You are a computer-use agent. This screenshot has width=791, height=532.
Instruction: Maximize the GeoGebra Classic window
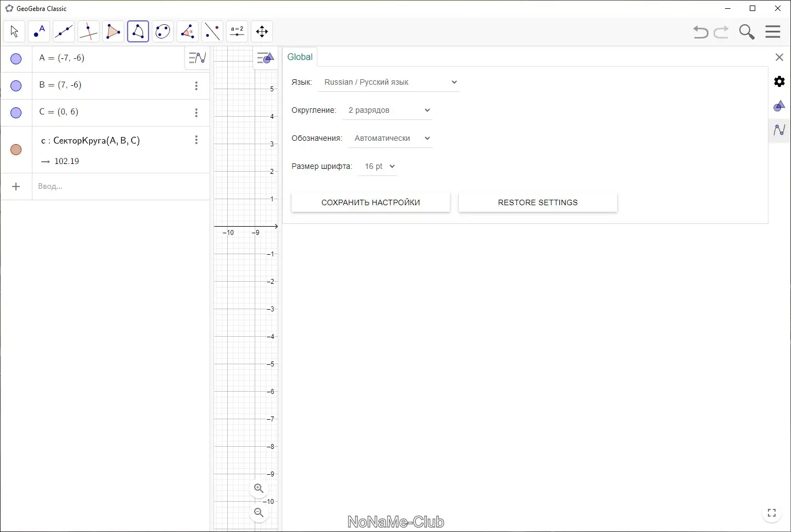(752, 8)
